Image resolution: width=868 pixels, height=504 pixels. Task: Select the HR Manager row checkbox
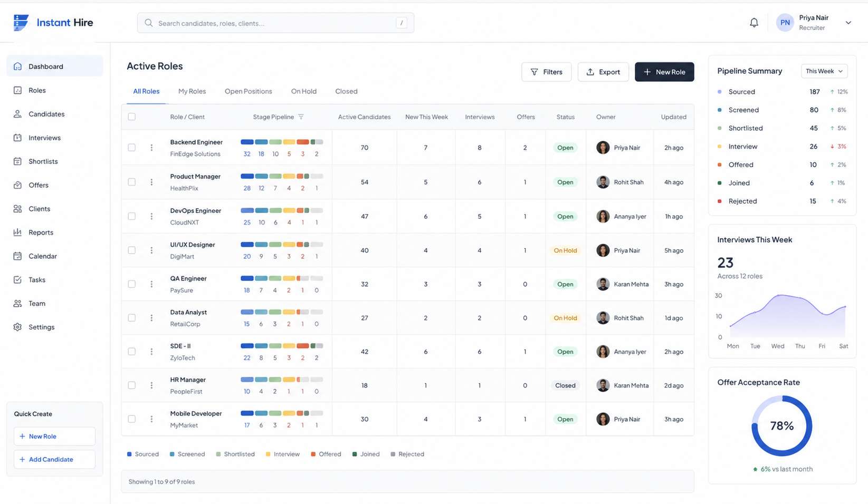(132, 385)
